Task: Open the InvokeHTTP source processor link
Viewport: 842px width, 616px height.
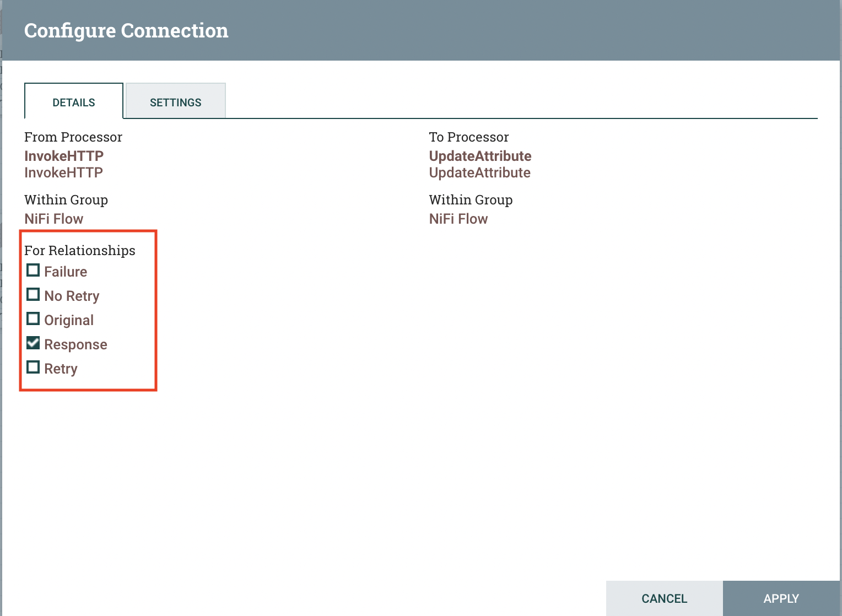Action: pos(63,156)
